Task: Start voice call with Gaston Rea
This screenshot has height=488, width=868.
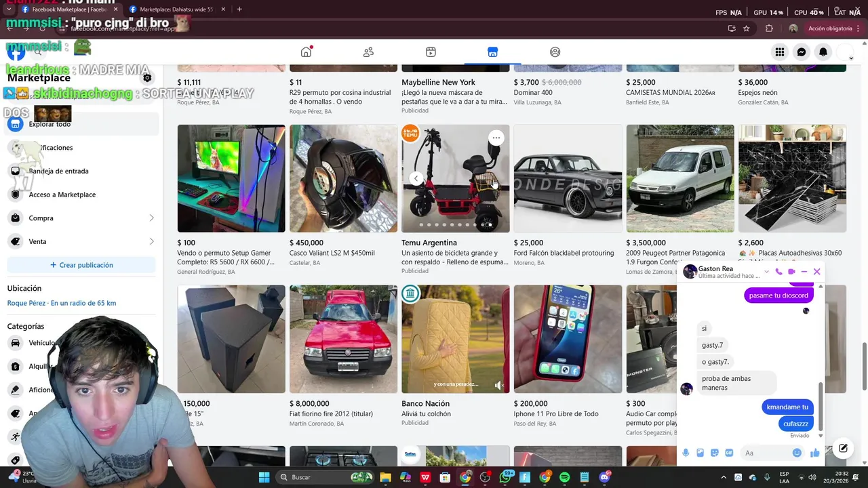Action: pos(778,272)
